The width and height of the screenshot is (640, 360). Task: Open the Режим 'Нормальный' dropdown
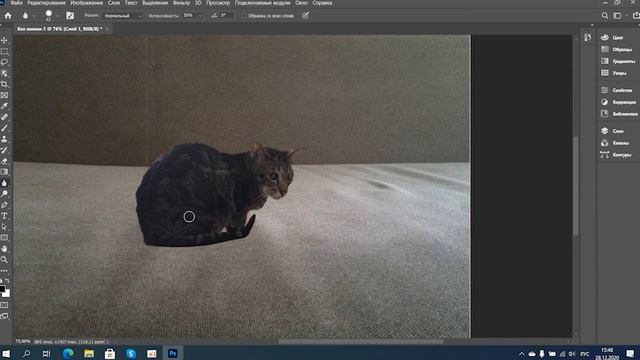pyautogui.click(x=122, y=16)
